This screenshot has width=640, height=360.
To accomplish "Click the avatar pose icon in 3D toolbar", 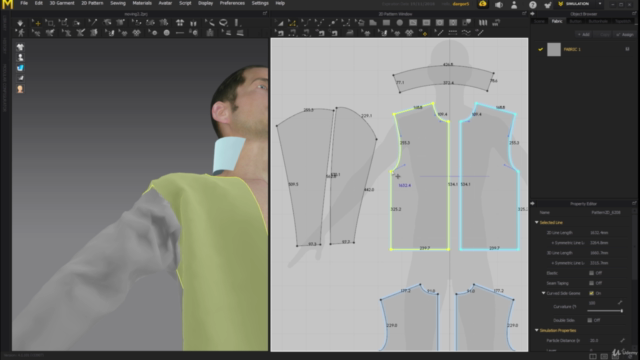I will coord(20,33).
